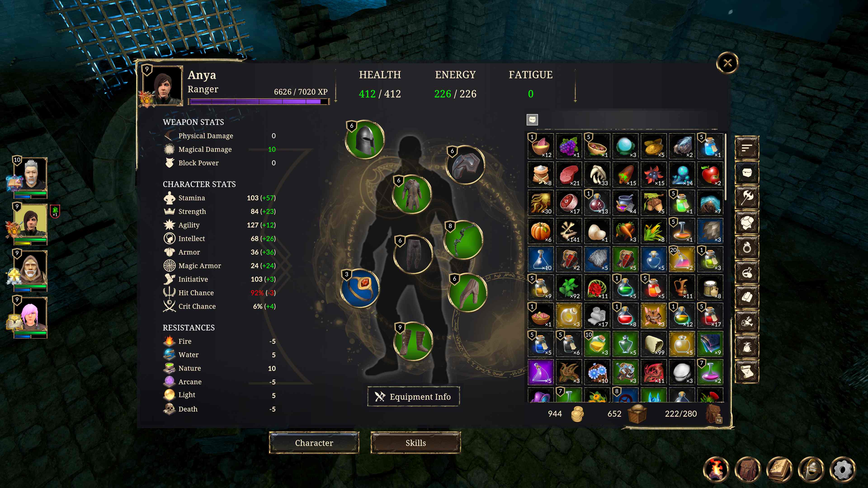This screenshot has width=868, height=488.
Task: Toggle the loot bag filter
Action: pos(747,347)
